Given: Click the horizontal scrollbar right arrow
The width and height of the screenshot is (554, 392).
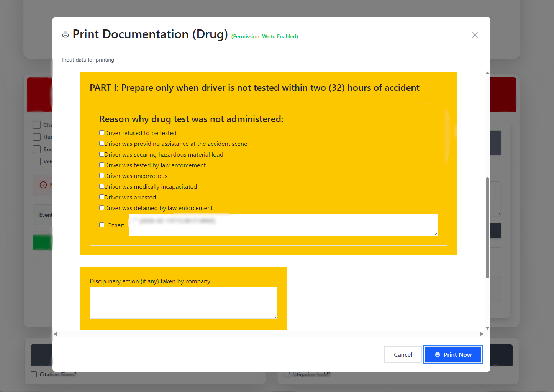Looking at the screenshot, I should (482, 334).
